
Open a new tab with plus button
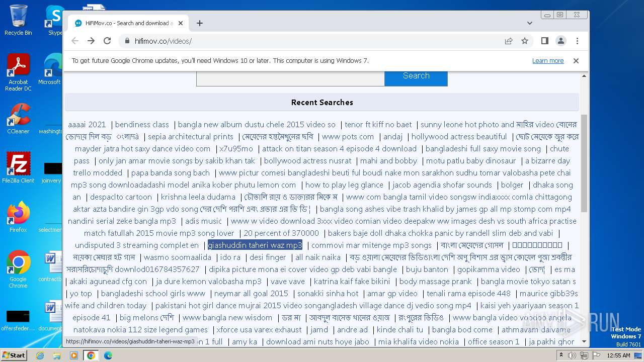coord(200,23)
